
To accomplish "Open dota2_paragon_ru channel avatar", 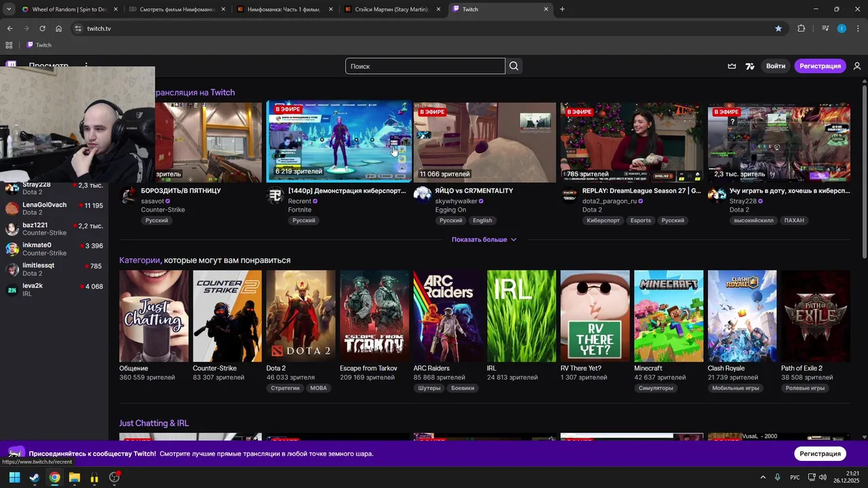I will click(x=570, y=196).
